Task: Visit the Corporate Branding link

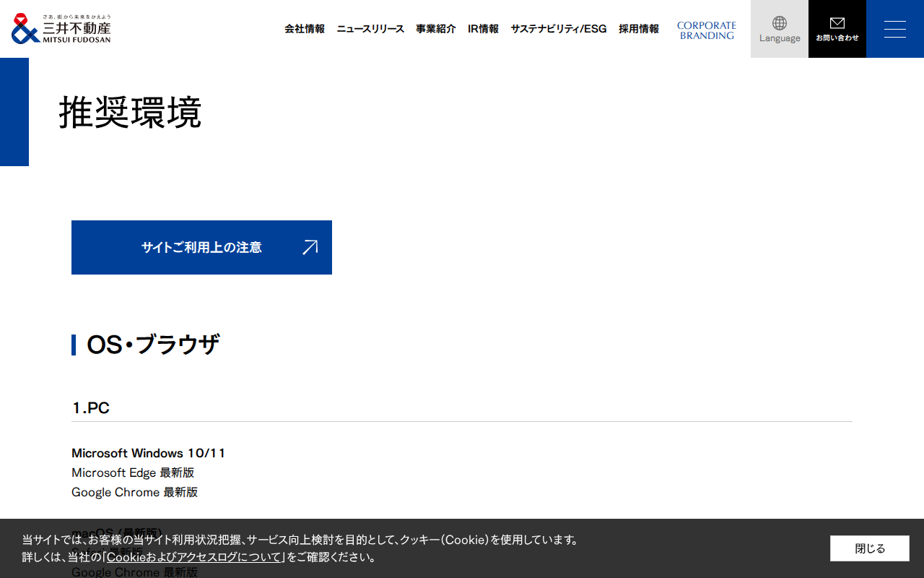Action: point(707,30)
